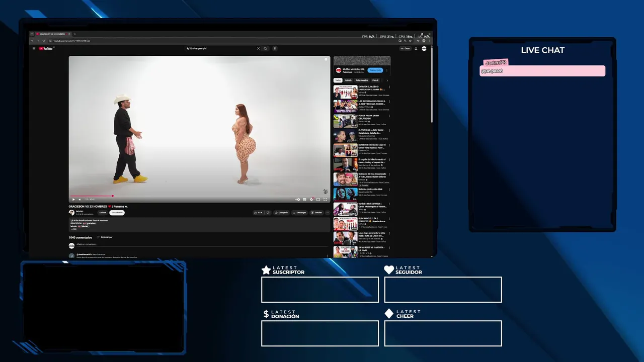Screen dimensions: 644x362
Task: Click the YouTube search input field
Action: pyautogui.click(x=220, y=48)
